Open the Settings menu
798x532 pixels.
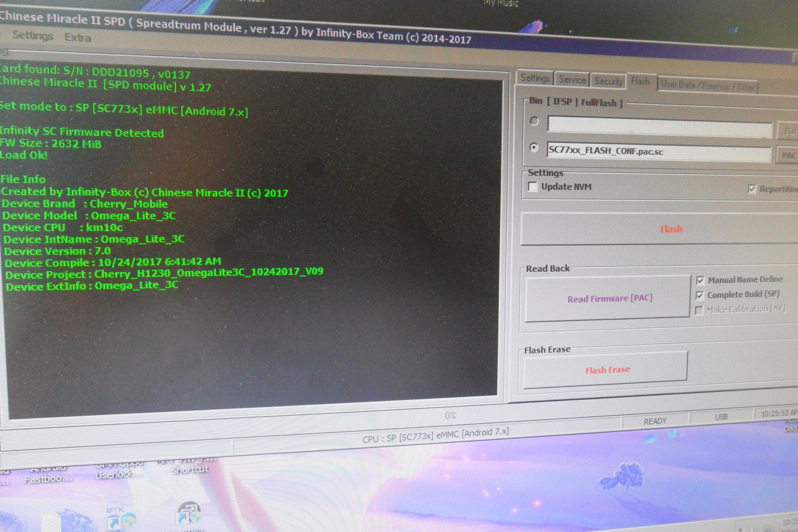click(33, 35)
